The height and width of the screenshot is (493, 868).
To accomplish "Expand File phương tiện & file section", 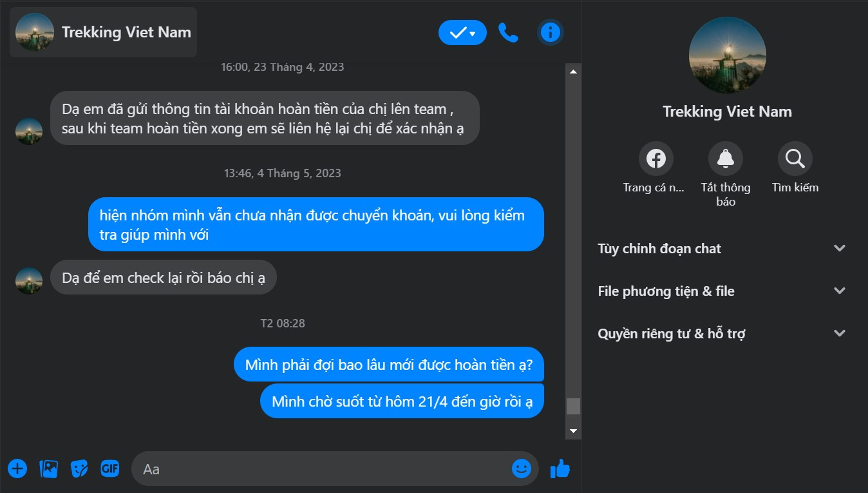I will click(x=721, y=291).
